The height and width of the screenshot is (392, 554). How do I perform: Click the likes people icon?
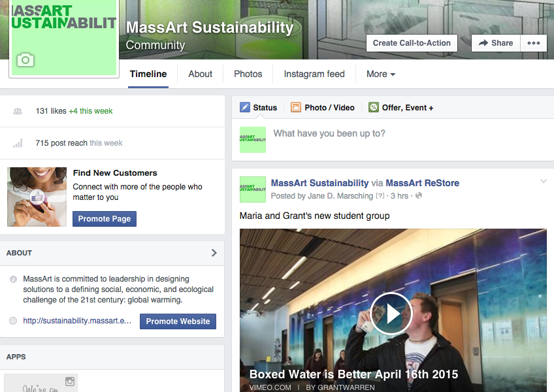tap(18, 111)
